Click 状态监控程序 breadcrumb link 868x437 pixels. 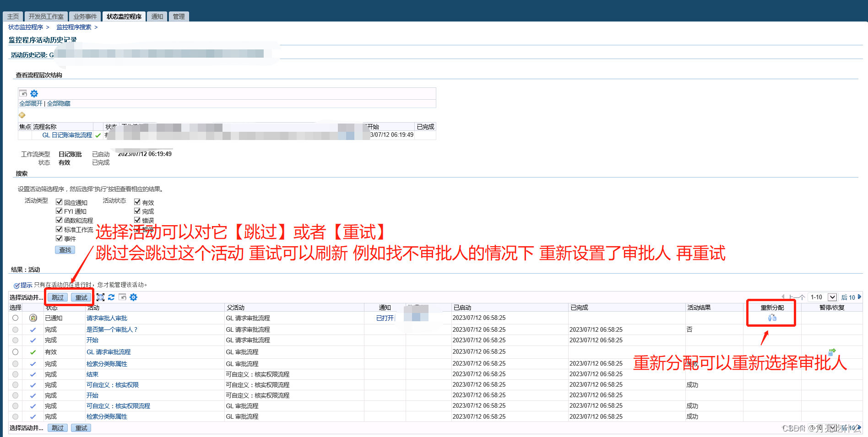[26, 27]
